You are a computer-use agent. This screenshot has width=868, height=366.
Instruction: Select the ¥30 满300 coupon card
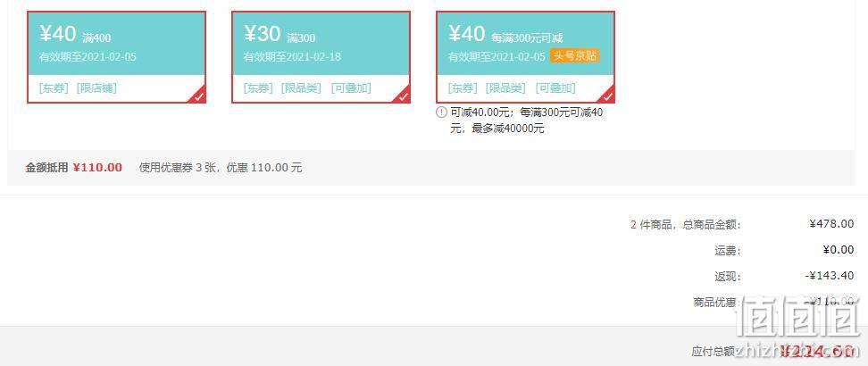[321, 57]
